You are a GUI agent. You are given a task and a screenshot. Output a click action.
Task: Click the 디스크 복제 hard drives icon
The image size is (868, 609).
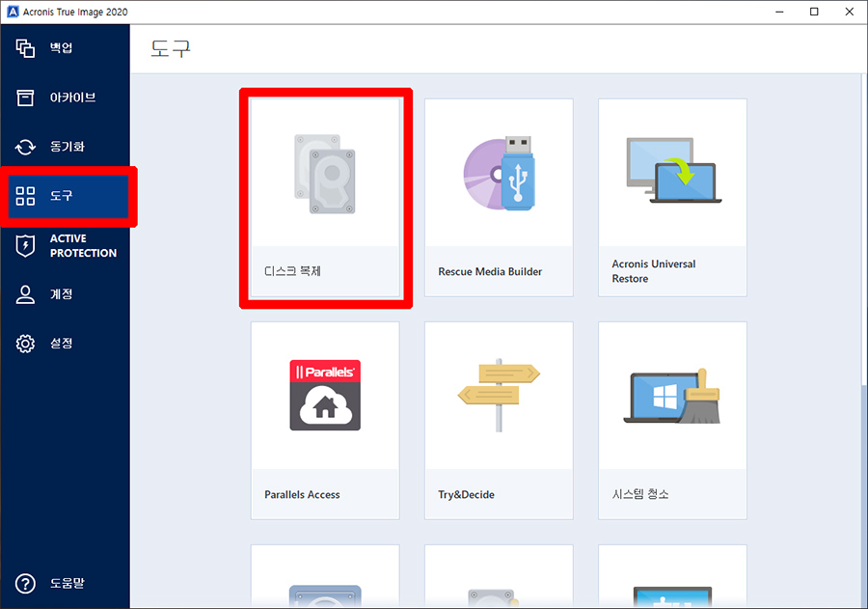pyautogui.click(x=325, y=174)
